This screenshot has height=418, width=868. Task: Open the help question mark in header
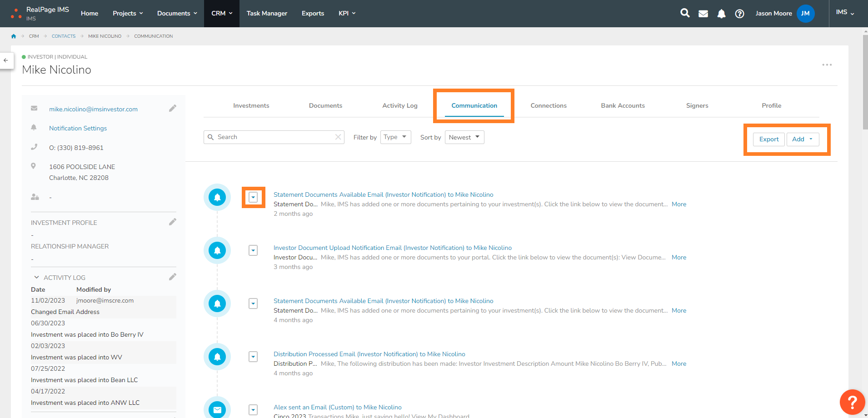739,14
